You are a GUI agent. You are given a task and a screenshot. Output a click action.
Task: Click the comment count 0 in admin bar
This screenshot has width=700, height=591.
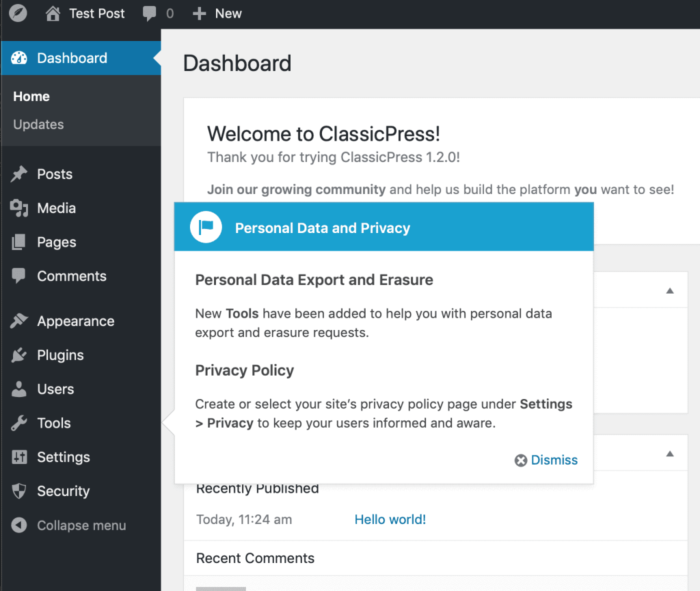[x=170, y=14]
